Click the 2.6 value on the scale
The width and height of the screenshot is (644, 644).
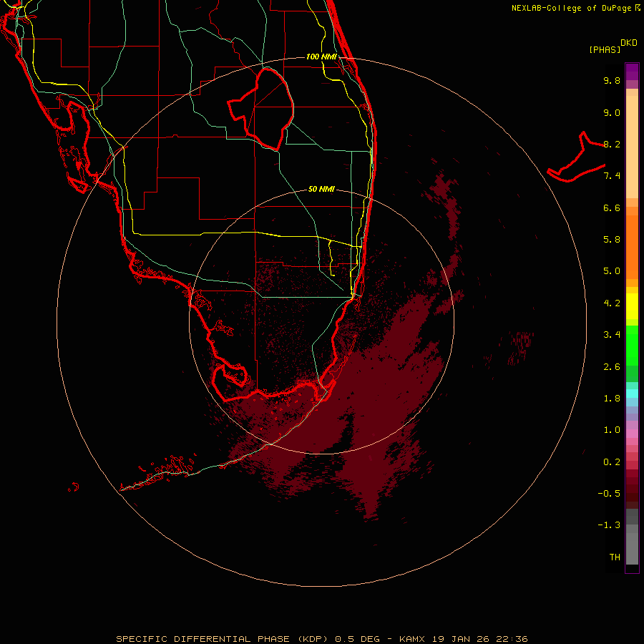[612, 367]
